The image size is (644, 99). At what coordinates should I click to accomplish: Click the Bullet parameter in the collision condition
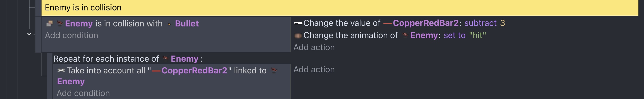click(187, 23)
